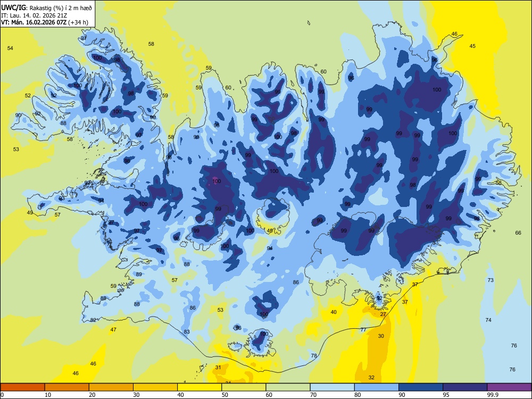This screenshot has height=399, width=532.
Task: Click the humidity value '47' off the southwest coast
Action: (x=113, y=329)
